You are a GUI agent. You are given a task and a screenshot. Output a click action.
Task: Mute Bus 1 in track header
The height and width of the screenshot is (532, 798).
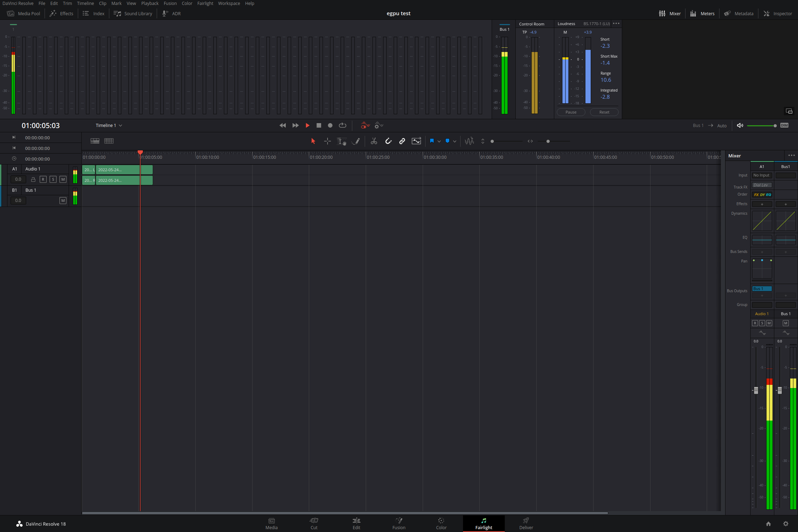[x=63, y=201]
